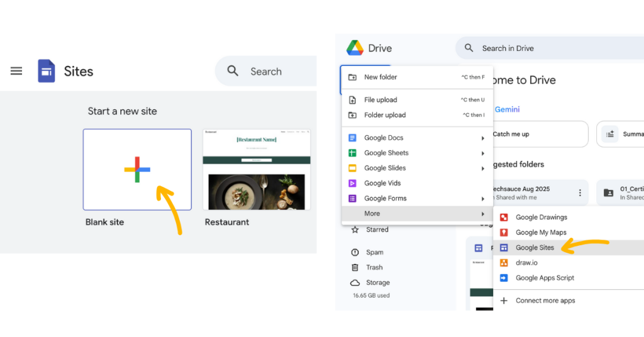Focus the Sites Search field

click(x=266, y=71)
